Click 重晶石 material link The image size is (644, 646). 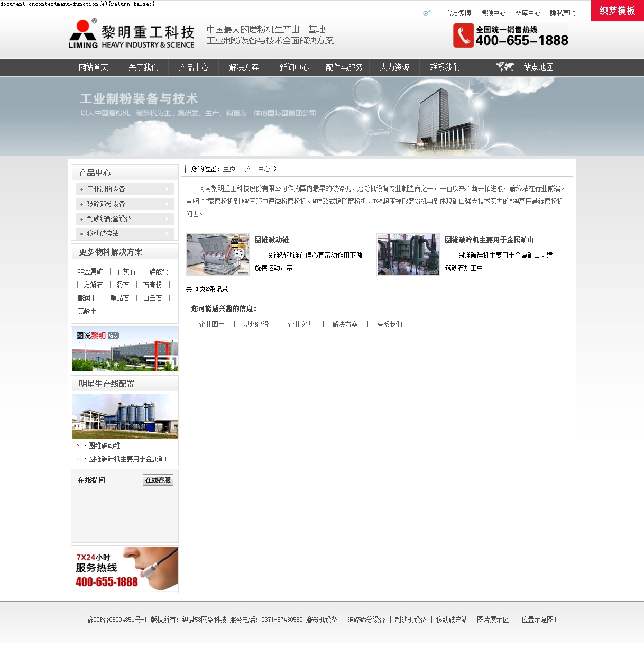click(x=119, y=298)
